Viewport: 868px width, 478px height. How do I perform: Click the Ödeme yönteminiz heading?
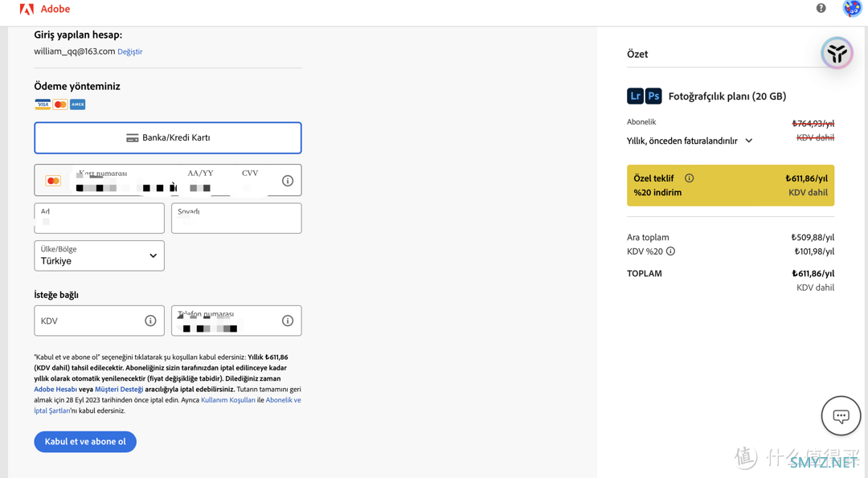(77, 86)
